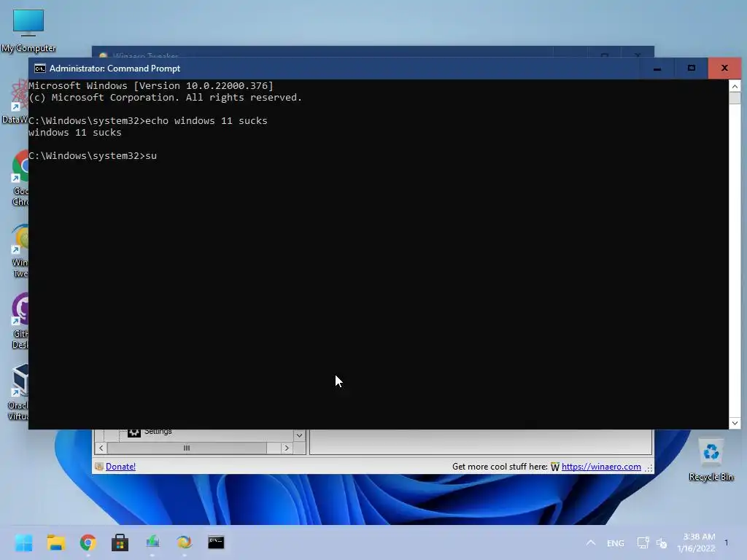Click the 'echo windows 11 sucks' command line
Viewport: 747px width, 560px height.
[147, 121]
